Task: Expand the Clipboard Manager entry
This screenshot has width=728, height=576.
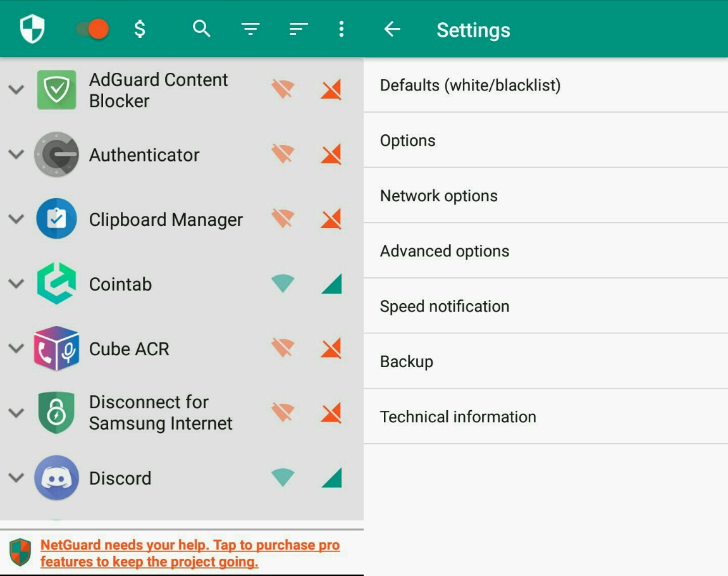Action: pyautogui.click(x=16, y=219)
